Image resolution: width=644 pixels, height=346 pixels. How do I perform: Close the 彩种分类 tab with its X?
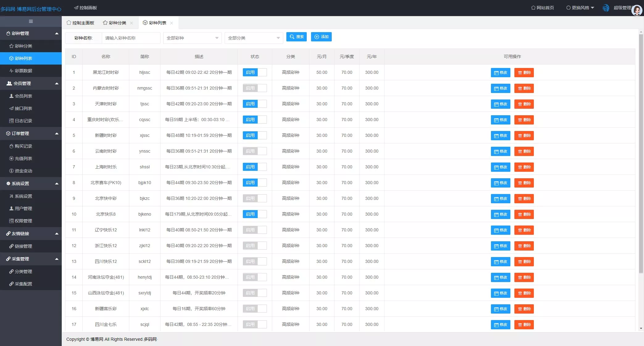pos(131,23)
